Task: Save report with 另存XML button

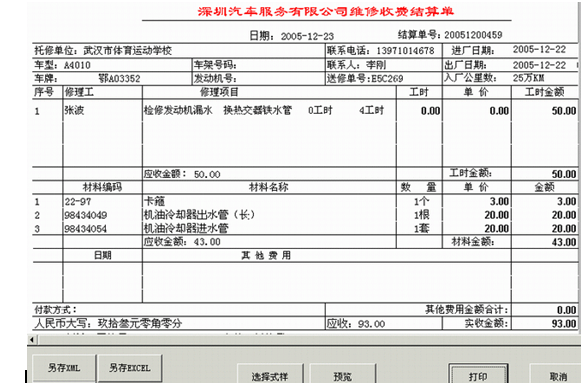Action: point(64,368)
